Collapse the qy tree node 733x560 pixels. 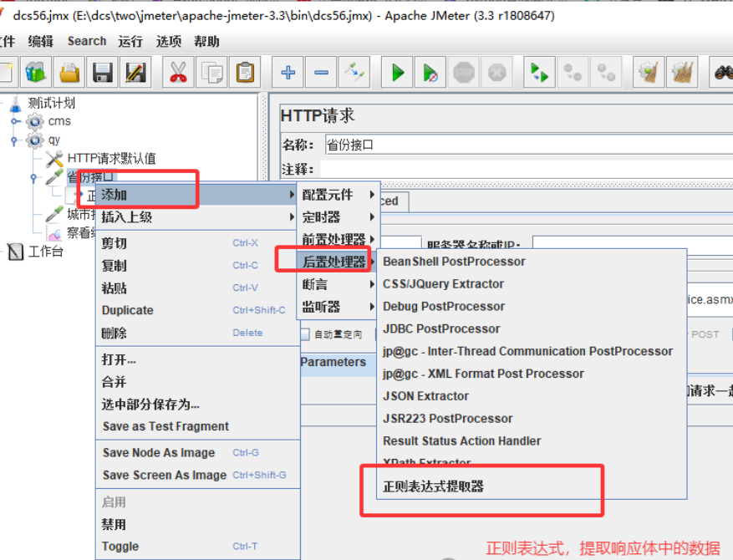[14, 140]
